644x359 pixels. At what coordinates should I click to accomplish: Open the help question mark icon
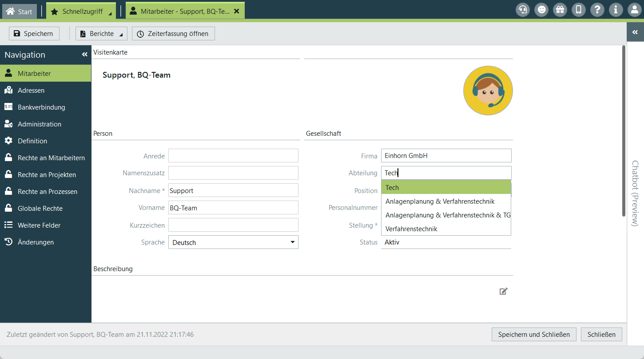[x=597, y=10]
